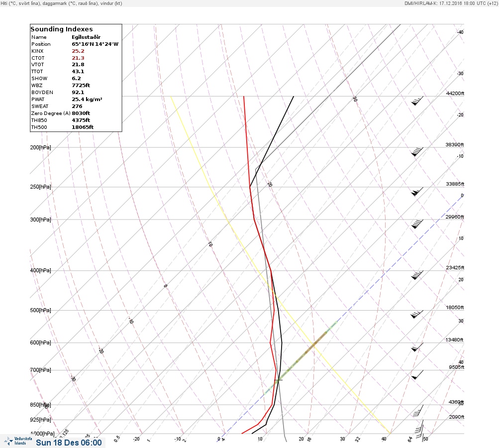Image resolution: width=499 pixels, height=448 pixels.
Task: Click the wind barb at 500 hPa level
Action: (x=417, y=314)
